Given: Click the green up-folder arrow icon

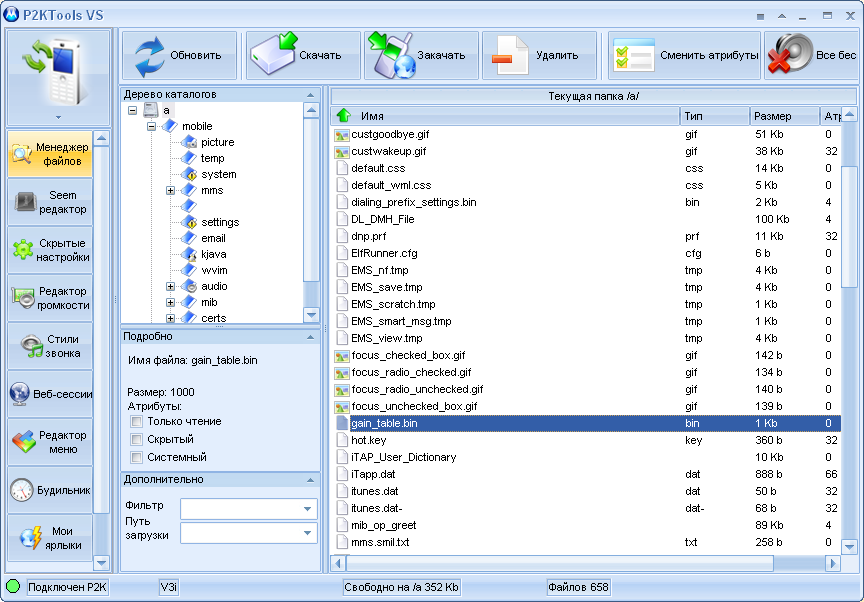Looking at the screenshot, I should point(344,115).
